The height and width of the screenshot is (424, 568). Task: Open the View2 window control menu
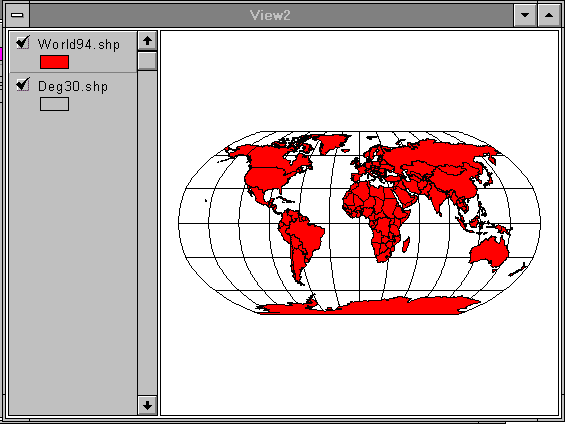(x=17, y=15)
